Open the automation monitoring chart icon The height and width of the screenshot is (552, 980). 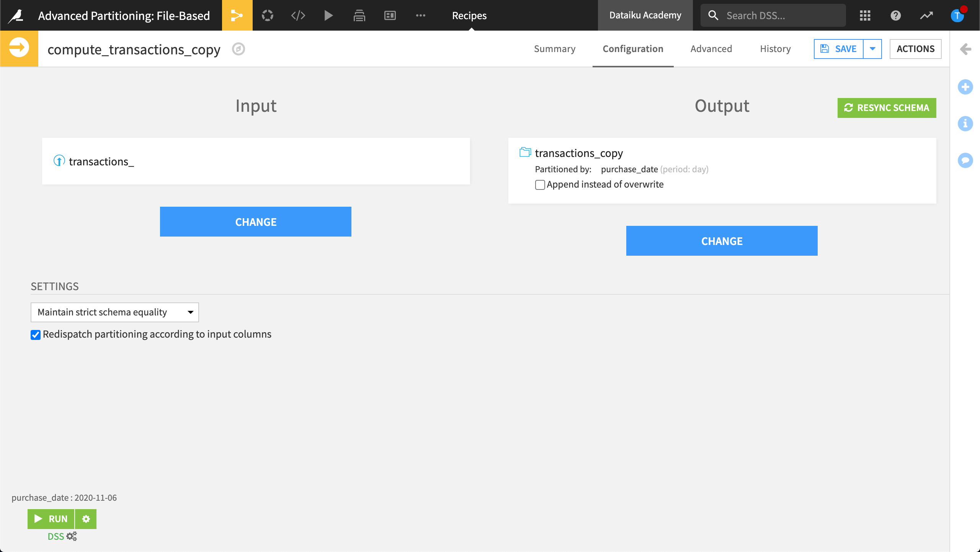tap(926, 15)
